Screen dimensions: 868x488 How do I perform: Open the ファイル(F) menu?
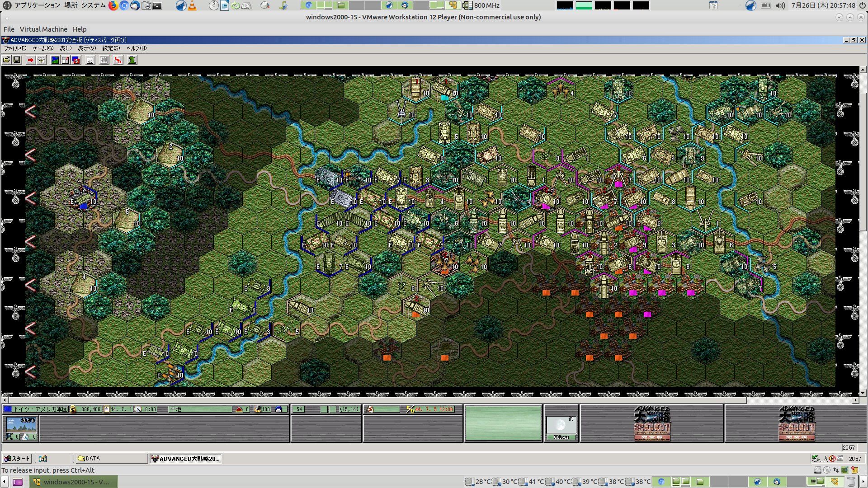coord(15,48)
